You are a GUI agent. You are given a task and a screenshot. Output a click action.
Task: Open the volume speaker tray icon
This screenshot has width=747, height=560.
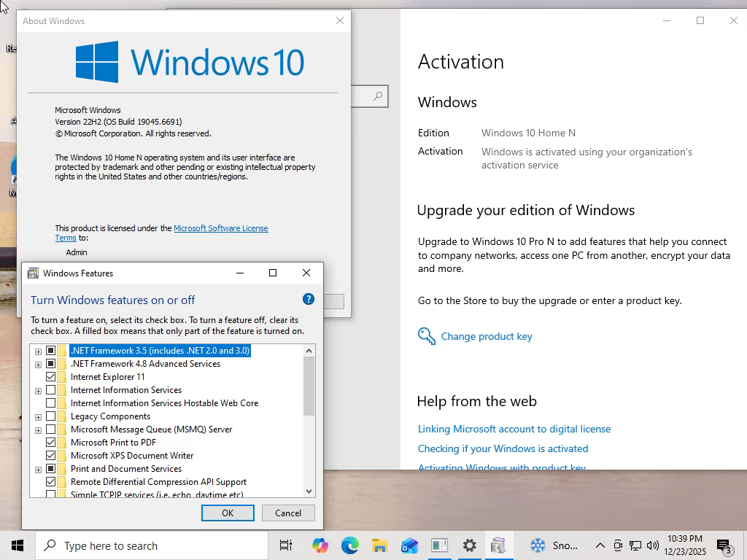click(x=653, y=545)
